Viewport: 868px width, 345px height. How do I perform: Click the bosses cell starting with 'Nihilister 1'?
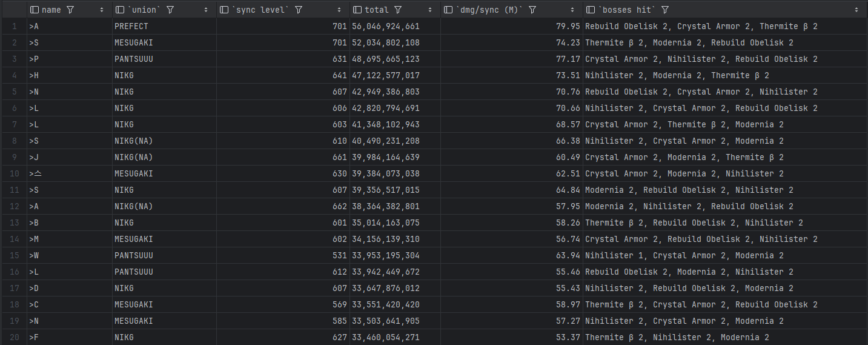pos(726,256)
